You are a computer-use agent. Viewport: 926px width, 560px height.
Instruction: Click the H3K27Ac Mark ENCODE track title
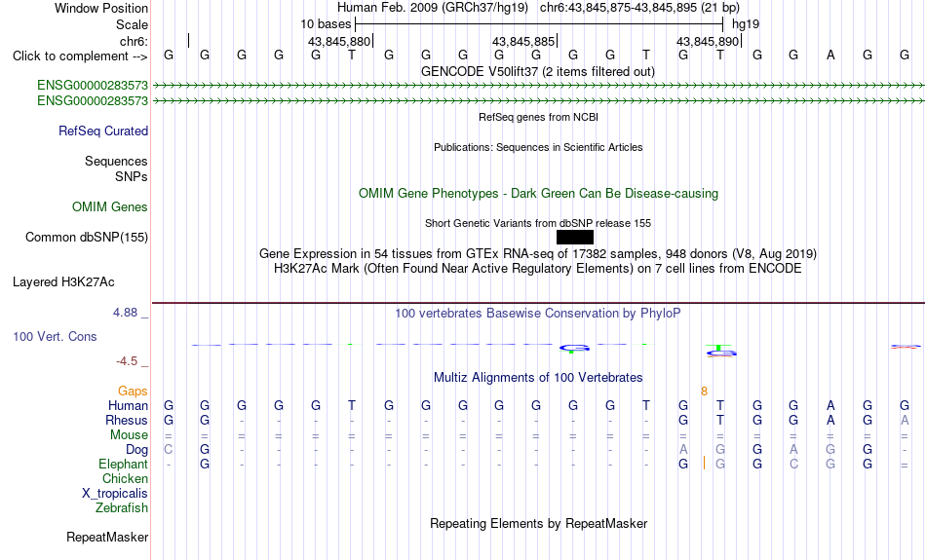click(x=538, y=269)
